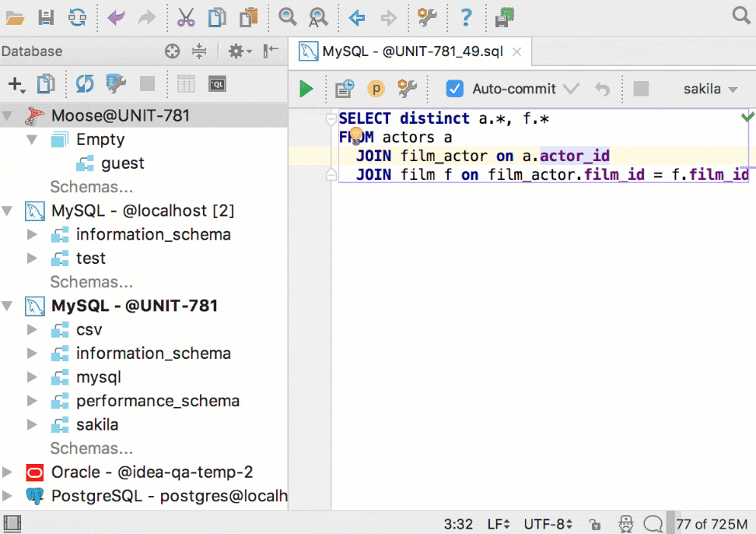The image size is (756, 534).
Task: Open the LF line separator selector
Action: tap(499, 524)
